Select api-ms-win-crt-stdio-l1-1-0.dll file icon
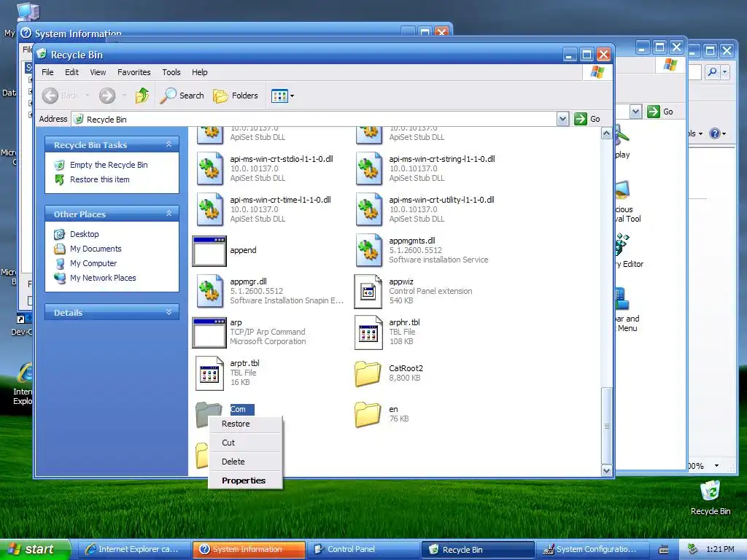Image resolution: width=747 pixels, height=560 pixels. pyautogui.click(x=209, y=168)
